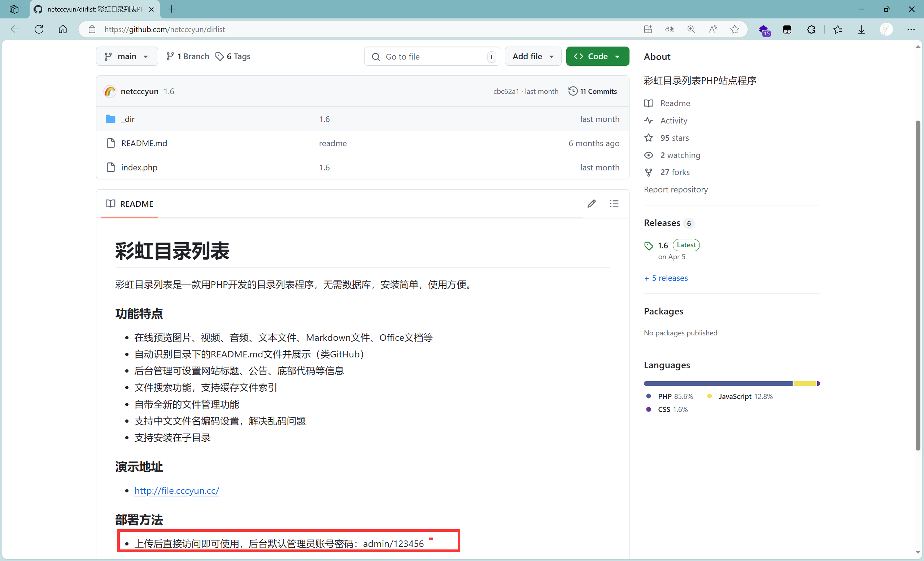Open browser Downloads icon
The width and height of the screenshot is (924, 561).
861,29
